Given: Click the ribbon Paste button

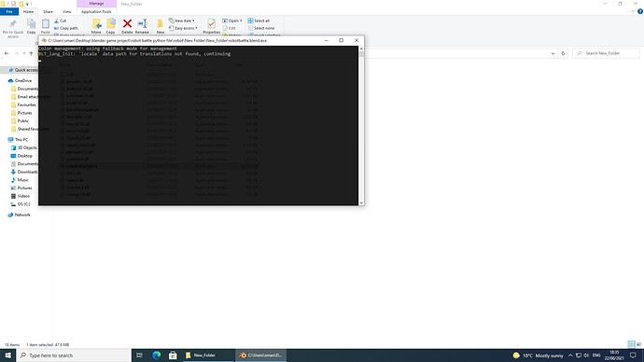Looking at the screenshot, I should pos(45,26).
